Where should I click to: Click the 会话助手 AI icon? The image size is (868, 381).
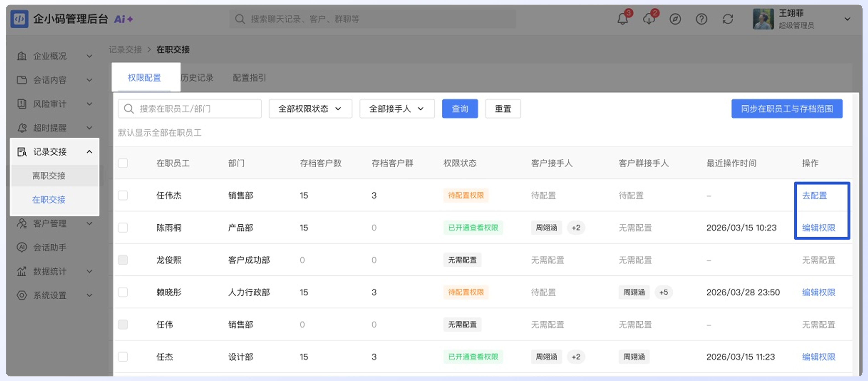coord(22,247)
